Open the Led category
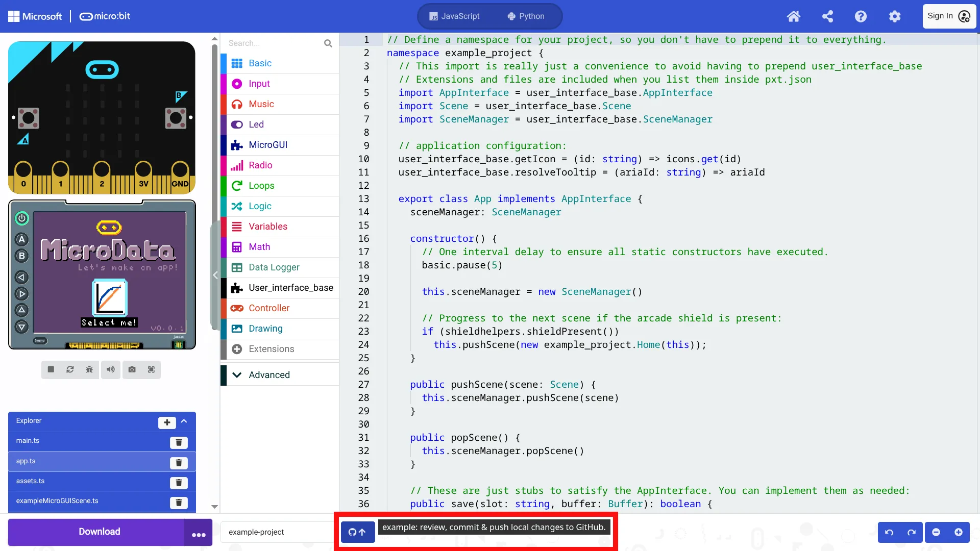The height and width of the screenshot is (551, 980). point(280,124)
